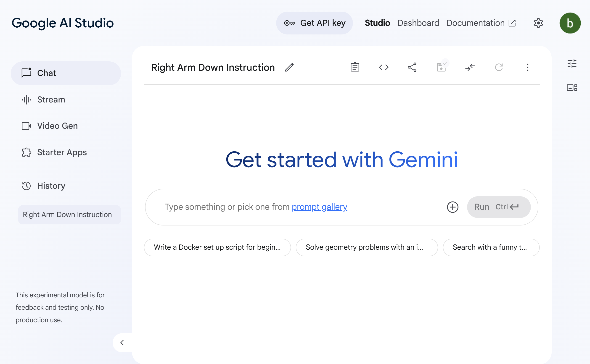Click the plus icon to insert media

click(452, 207)
